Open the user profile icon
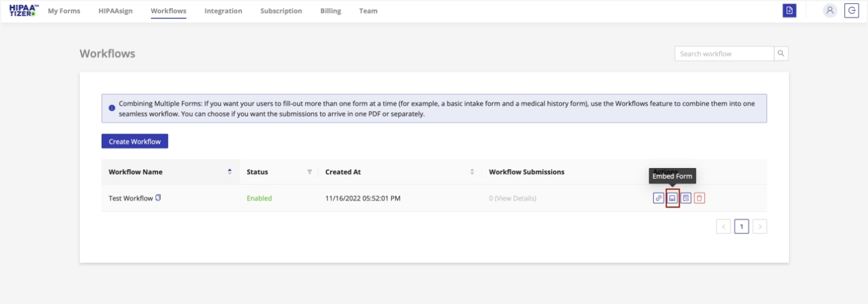The image size is (868, 304). (830, 11)
